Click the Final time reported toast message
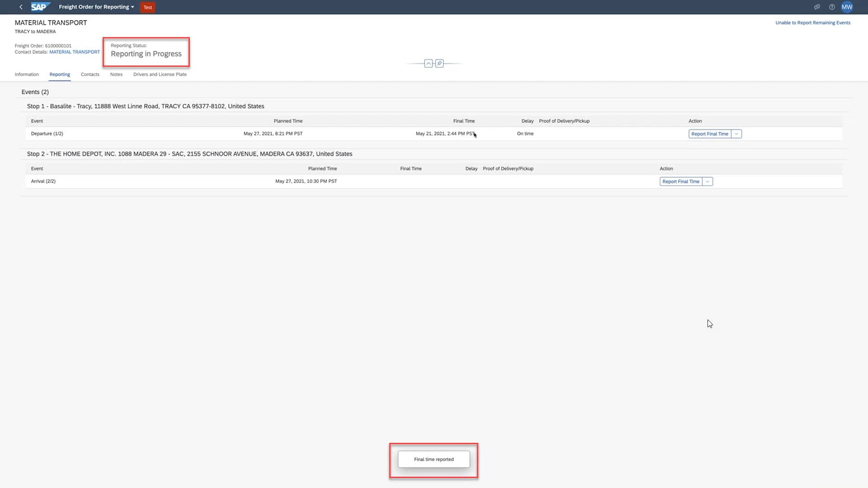Screen dimensions: 868x488 pyautogui.click(x=434, y=459)
